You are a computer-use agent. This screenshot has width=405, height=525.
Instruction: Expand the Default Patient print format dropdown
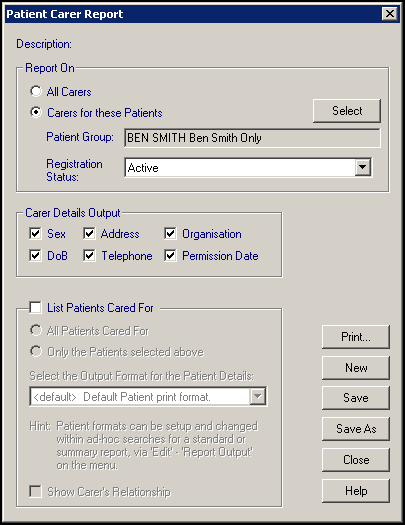click(x=258, y=396)
